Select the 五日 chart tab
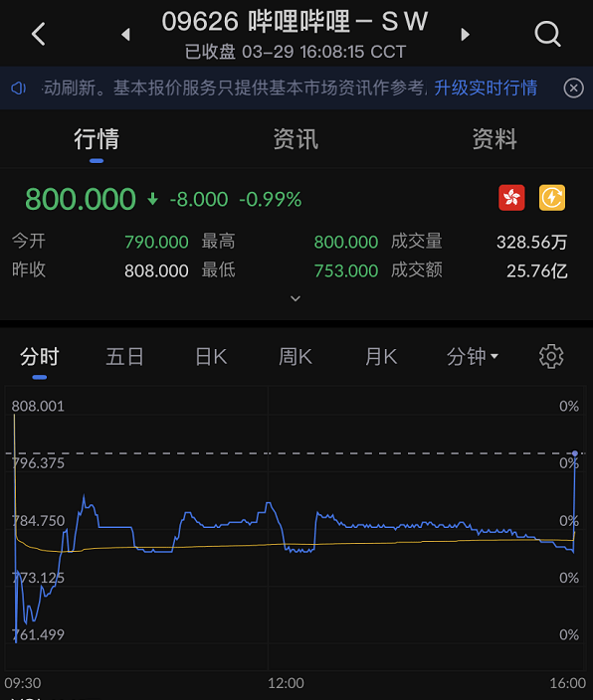Viewport: 593px width, 700px height. point(124,357)
